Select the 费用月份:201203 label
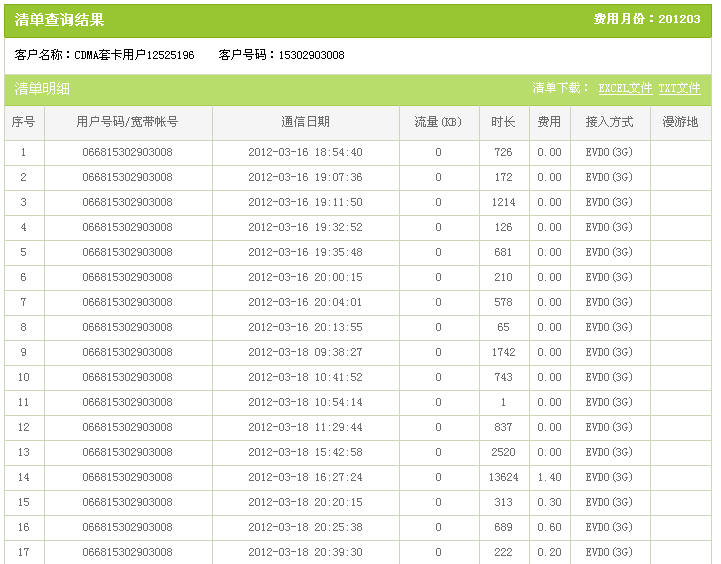This screenshot has width=721, height=564. (645, 19)
